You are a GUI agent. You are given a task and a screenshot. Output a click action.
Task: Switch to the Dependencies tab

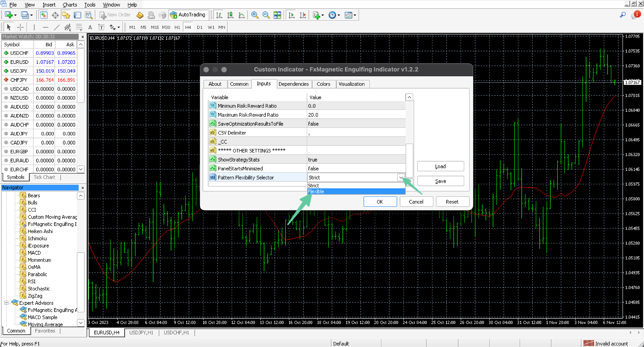coord(293,84)
